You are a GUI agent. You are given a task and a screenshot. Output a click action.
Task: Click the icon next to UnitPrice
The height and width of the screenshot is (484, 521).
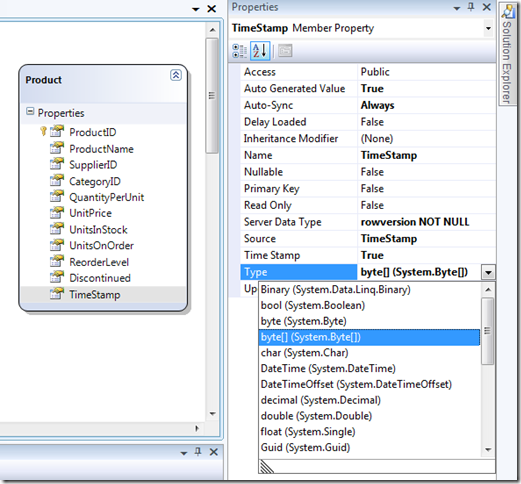(57, 213)
